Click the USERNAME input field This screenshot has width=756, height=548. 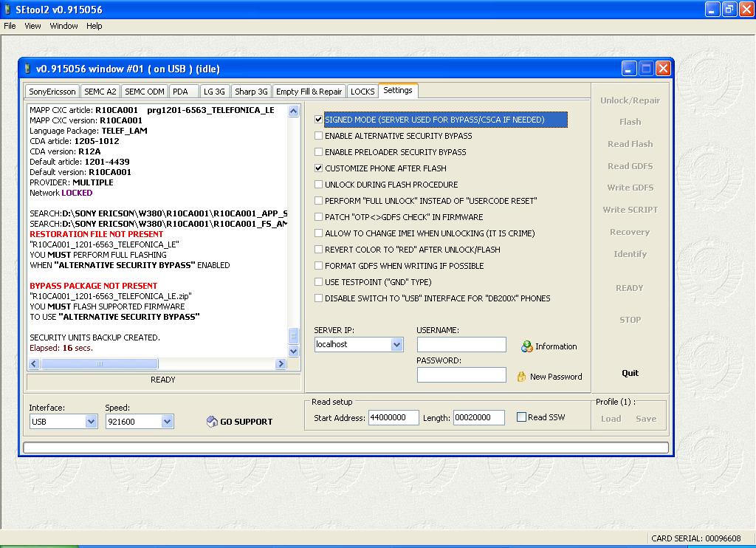(461, 344)
